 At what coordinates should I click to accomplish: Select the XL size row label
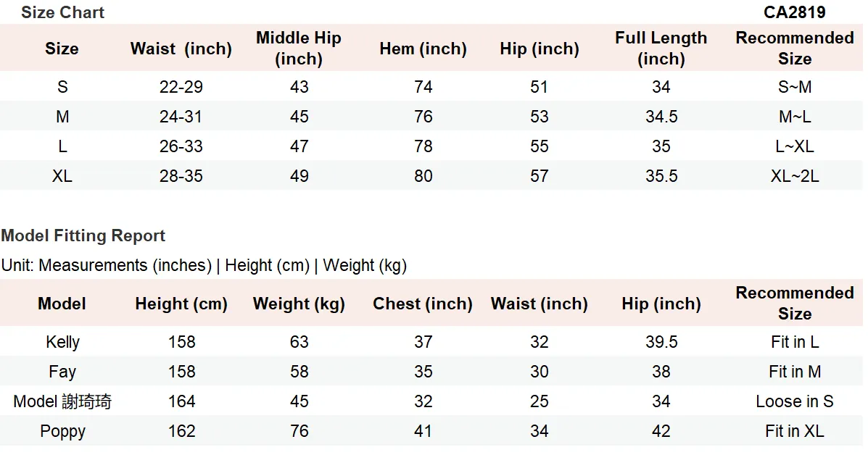62,176
